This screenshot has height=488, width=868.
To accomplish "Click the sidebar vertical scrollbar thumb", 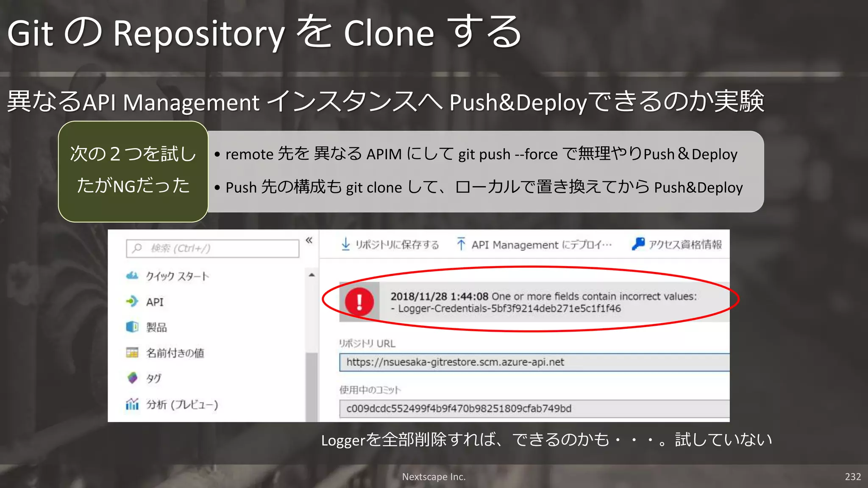I will (312, 386).
